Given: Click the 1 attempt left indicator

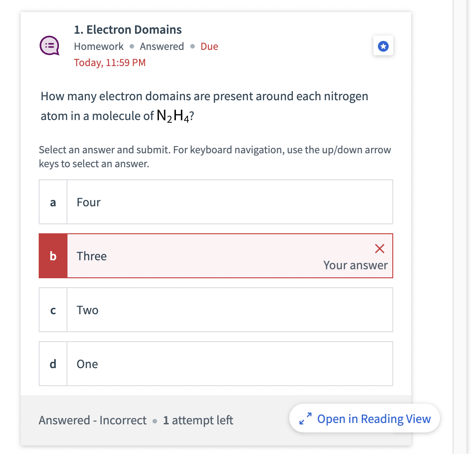Looking at the screenshot, I should pyautogui.click(x=198, y=420).
